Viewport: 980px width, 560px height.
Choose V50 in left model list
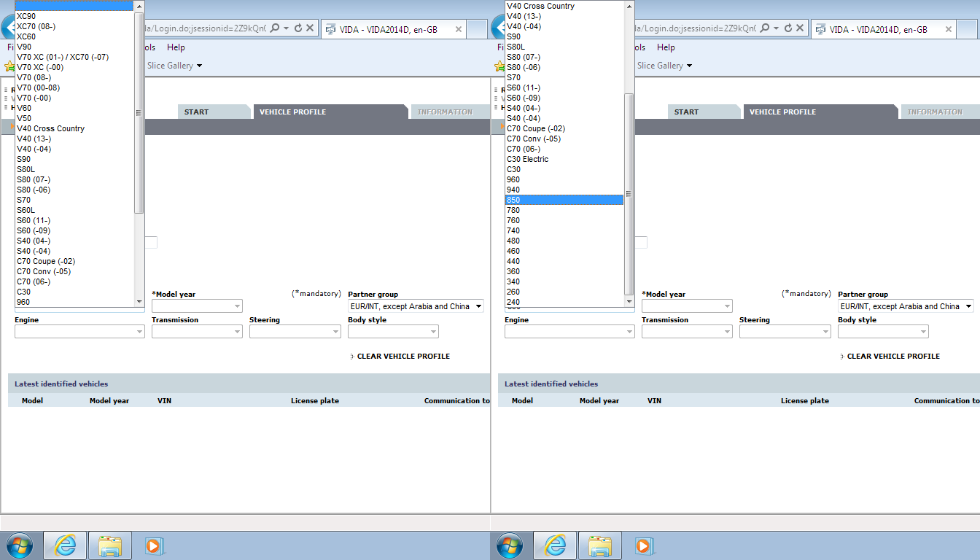click(74, 118)
